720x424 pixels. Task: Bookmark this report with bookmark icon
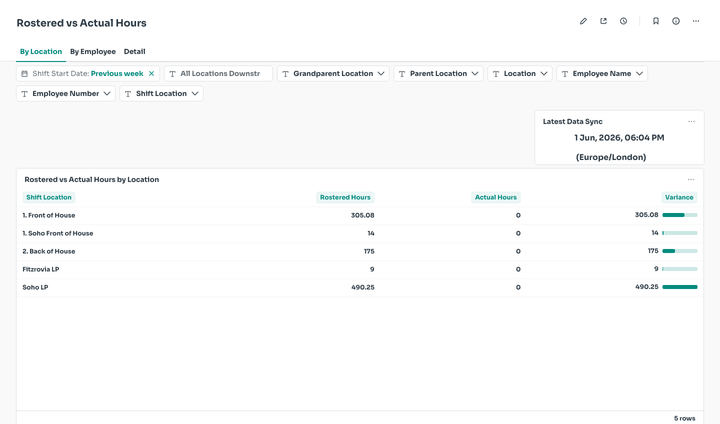[656, 21]
